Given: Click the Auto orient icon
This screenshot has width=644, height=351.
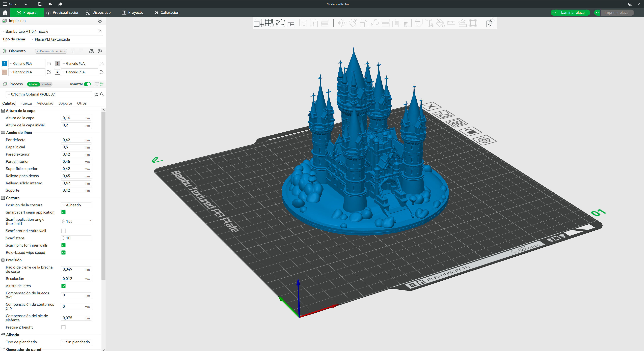Looking at the screenshot, I should pos(280,23).
